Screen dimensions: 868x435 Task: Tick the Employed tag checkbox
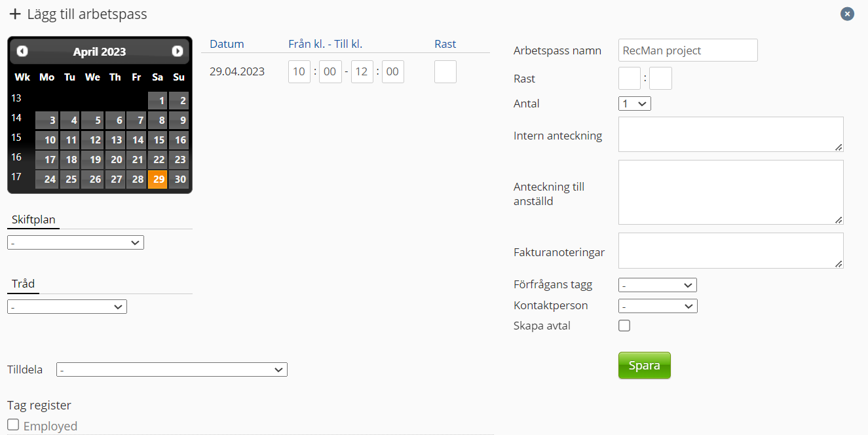[x=13, y=425]
